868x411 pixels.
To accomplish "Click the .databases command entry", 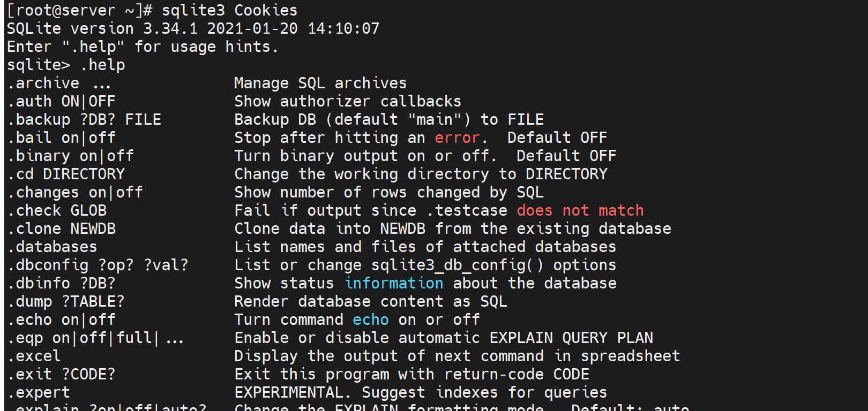I will point(53,247).
